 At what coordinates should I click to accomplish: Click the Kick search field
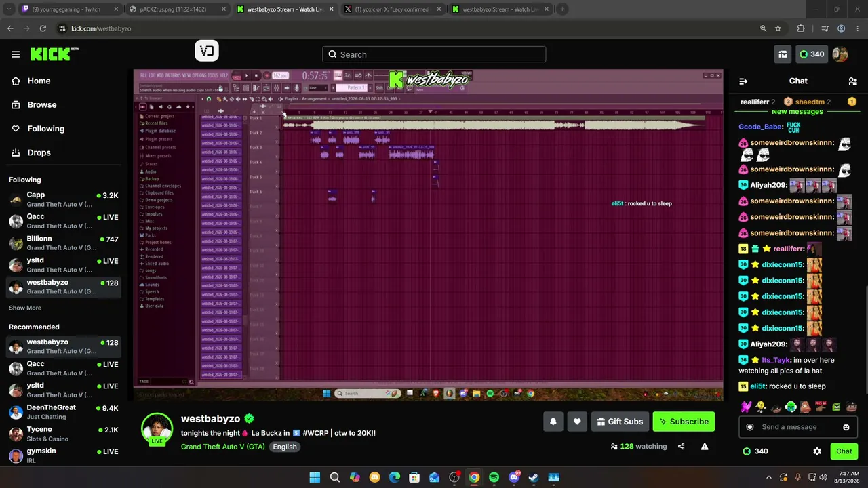434,54
